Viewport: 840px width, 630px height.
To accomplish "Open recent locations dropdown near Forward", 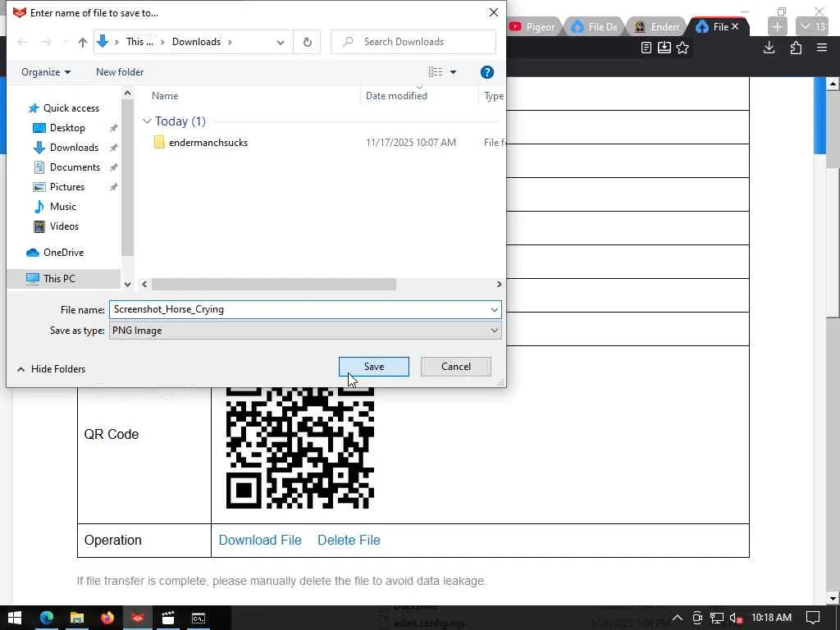I will point(66,42).
